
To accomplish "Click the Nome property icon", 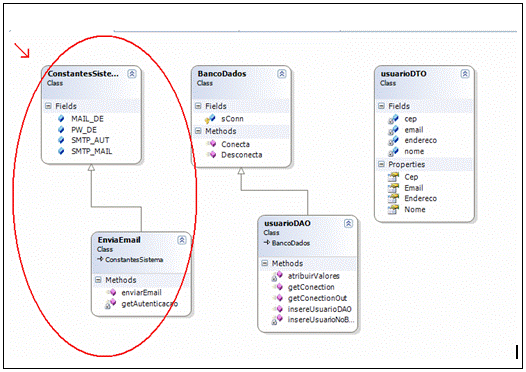I will [393, 210].
